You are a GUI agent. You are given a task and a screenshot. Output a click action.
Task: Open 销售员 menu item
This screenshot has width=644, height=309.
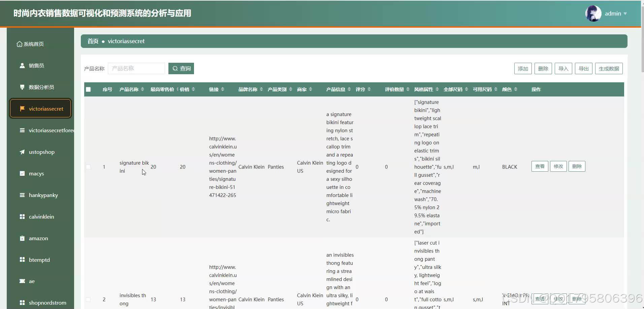[x=40, y=65]
